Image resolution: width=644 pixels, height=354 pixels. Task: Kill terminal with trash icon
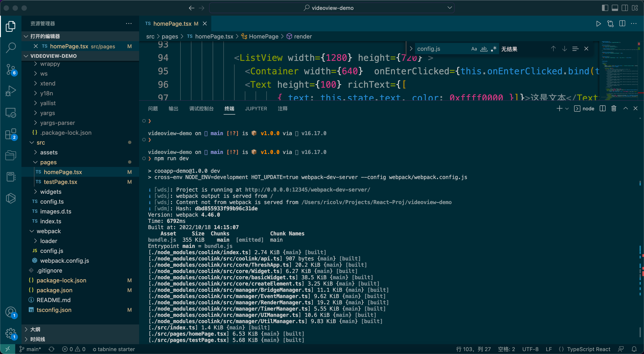click(x=614, y=108)
